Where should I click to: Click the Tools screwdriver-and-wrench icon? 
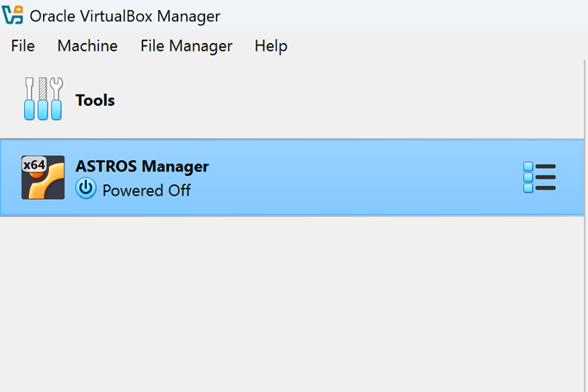tap(42, 99)
